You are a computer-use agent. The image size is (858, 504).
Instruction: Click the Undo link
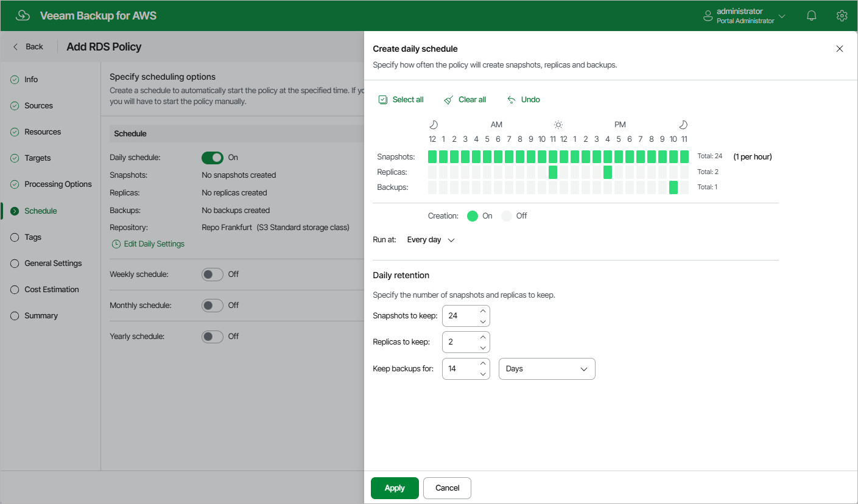click(530, 100)
